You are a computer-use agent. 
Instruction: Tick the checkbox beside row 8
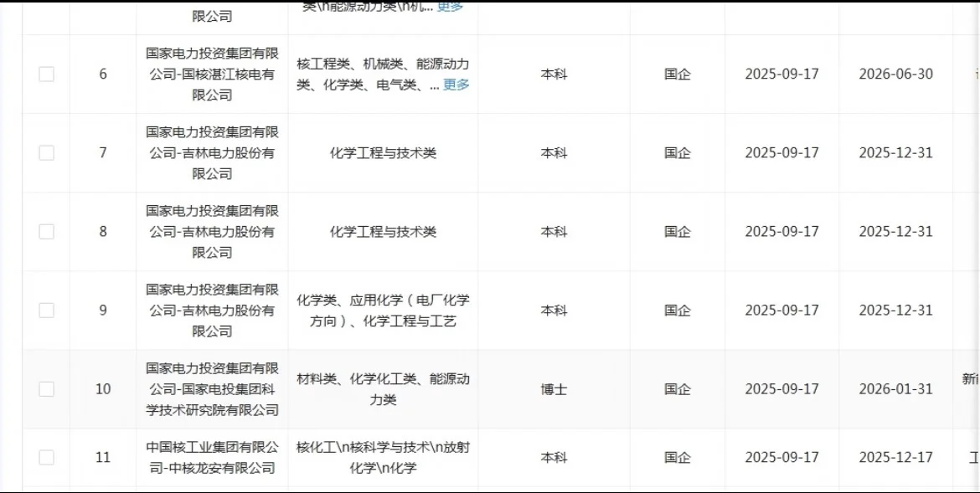pyautogui.click(x=46, y=233)
